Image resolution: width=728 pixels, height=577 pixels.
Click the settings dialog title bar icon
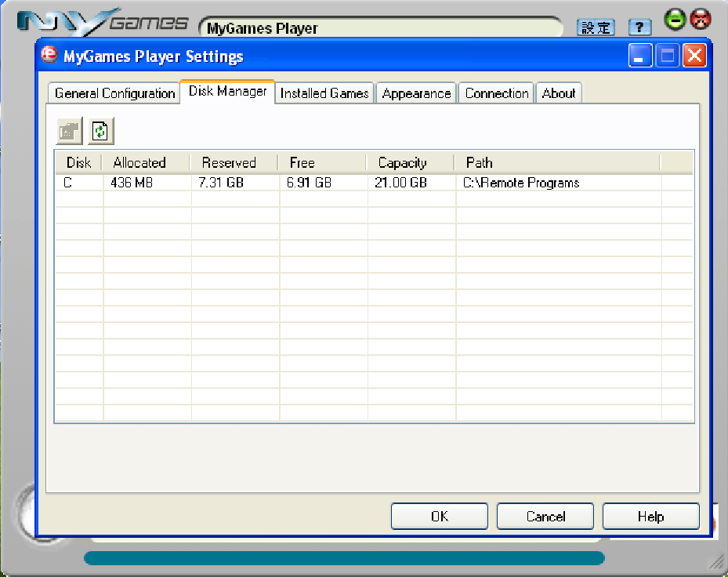(x=49, y=56)
